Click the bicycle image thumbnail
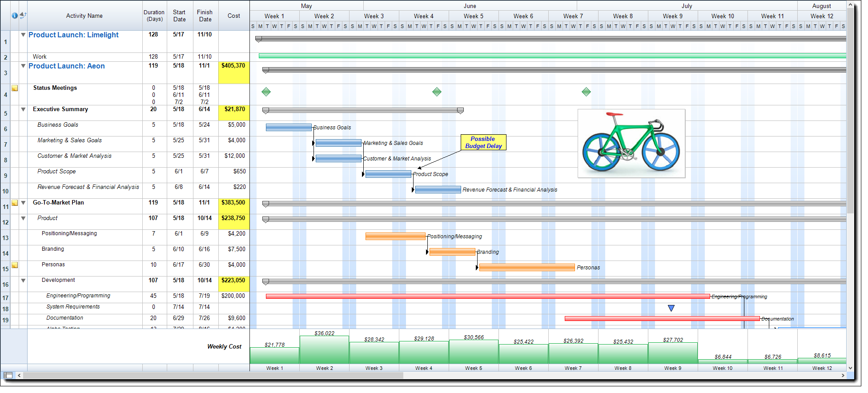 click(631, 144)
